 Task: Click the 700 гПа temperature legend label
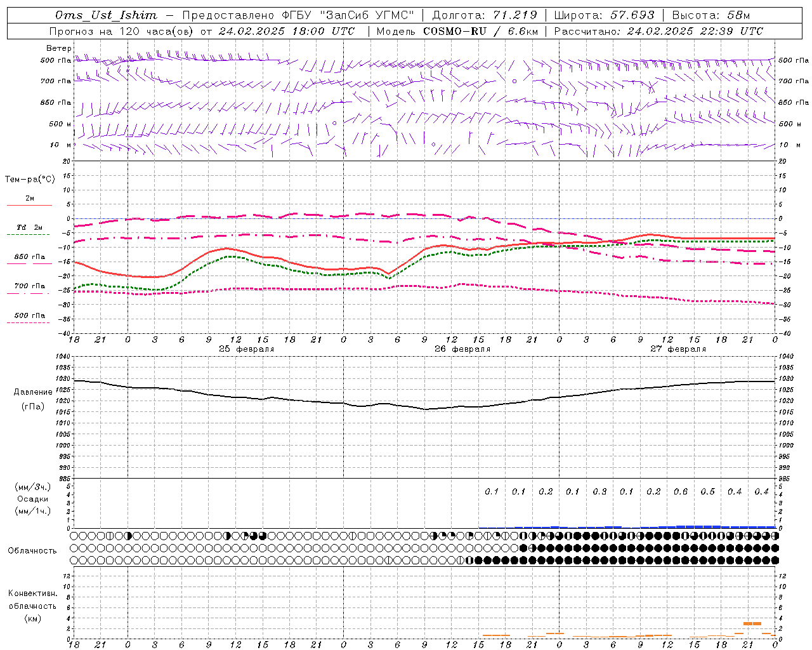[x=30, y=286]
